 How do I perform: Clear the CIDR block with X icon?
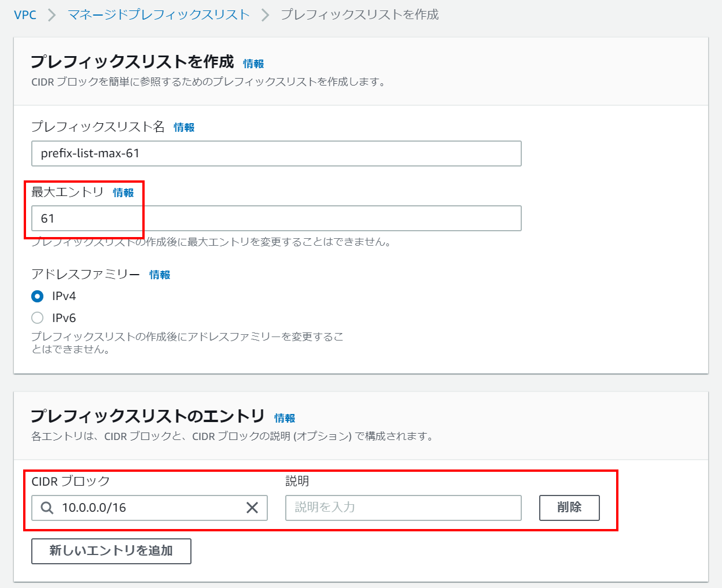point(252,508)
